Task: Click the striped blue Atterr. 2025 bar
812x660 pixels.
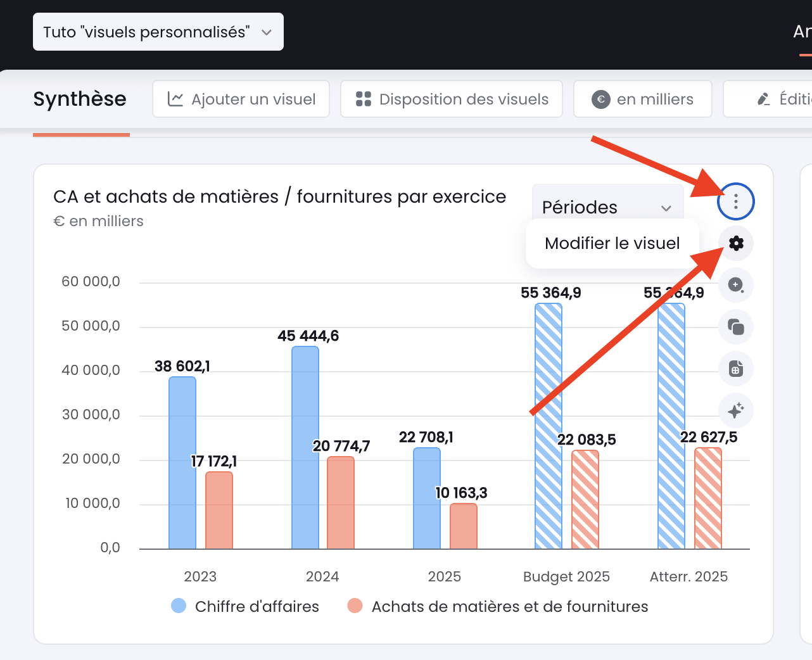Action: [x=671, y=426]
